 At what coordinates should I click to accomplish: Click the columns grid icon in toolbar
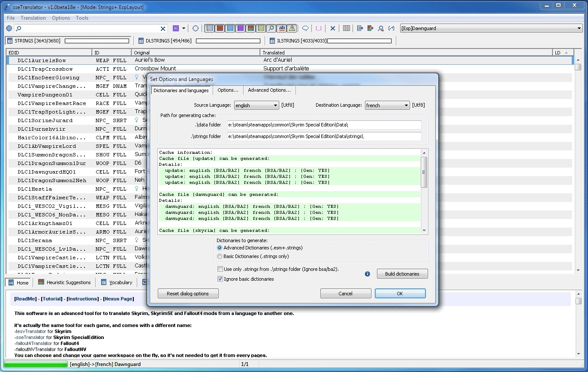pos(347,28)
